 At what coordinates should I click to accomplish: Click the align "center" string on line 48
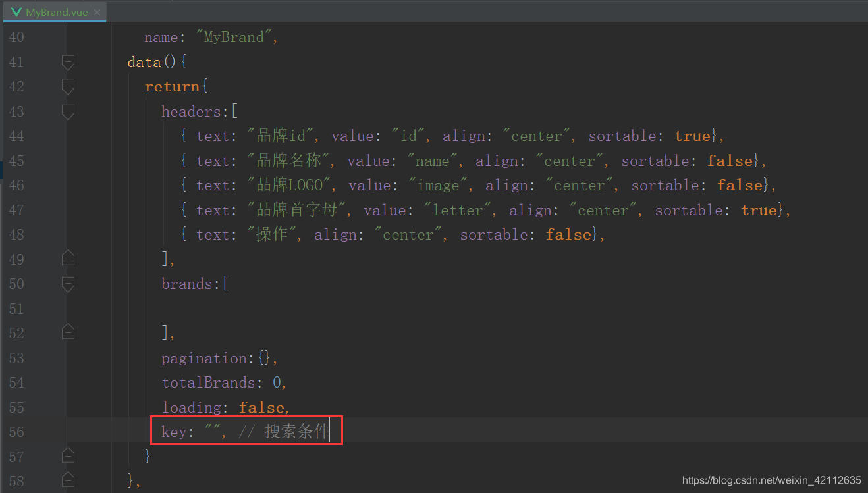pos(408,235)
